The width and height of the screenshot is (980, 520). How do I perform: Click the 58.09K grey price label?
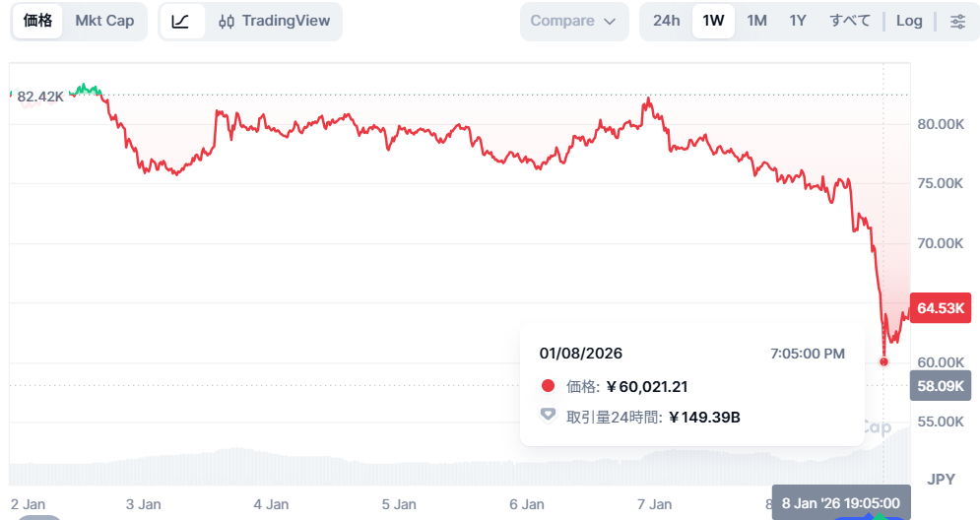coord(941,385)
